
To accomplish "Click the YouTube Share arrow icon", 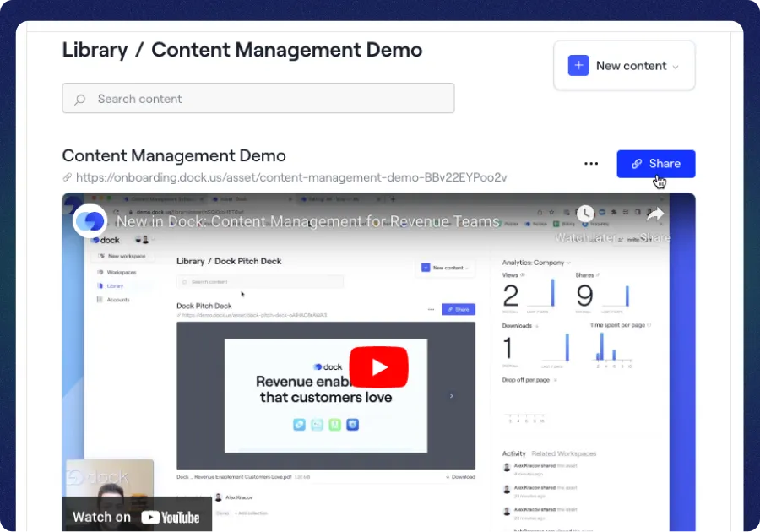I will [654, 214].
